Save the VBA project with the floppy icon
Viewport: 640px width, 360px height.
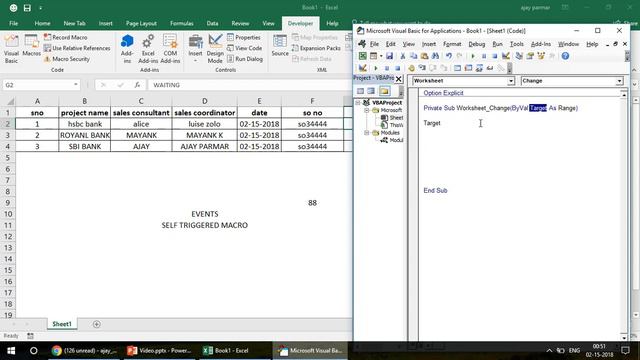(x=389, y=56)
